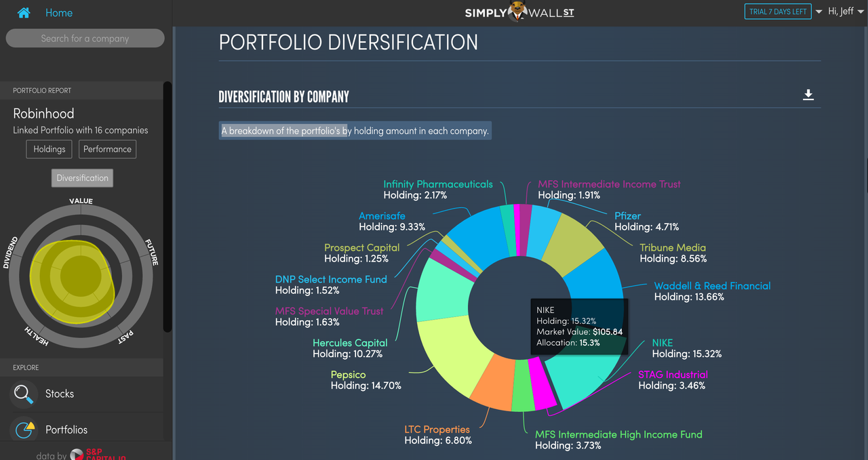
Task: Click the Trial 7 Days Left button
Action: (778, 12)
